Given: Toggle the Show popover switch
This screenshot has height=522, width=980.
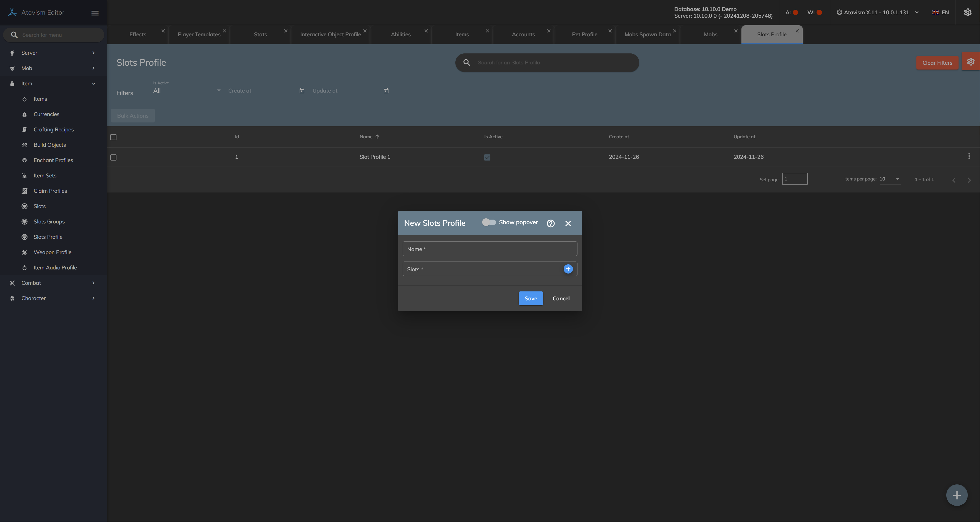Looking at the screenshot, I should coord(489,222).
